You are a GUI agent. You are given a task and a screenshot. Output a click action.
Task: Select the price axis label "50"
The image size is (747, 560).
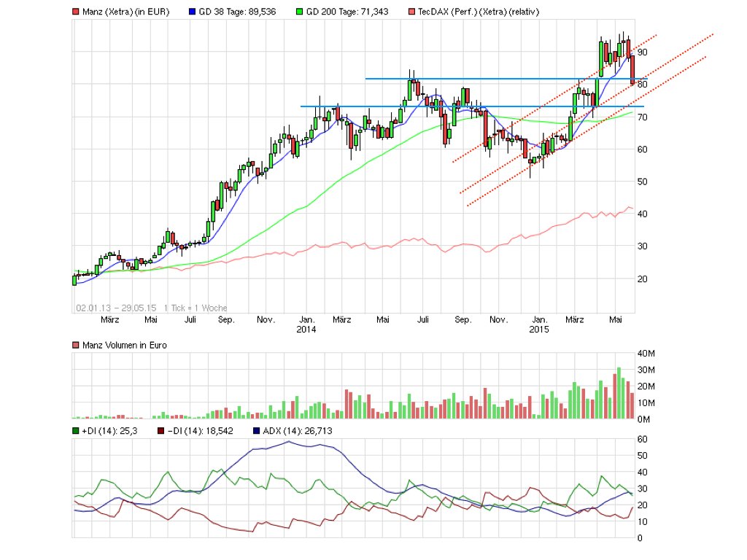coord(643,182)
